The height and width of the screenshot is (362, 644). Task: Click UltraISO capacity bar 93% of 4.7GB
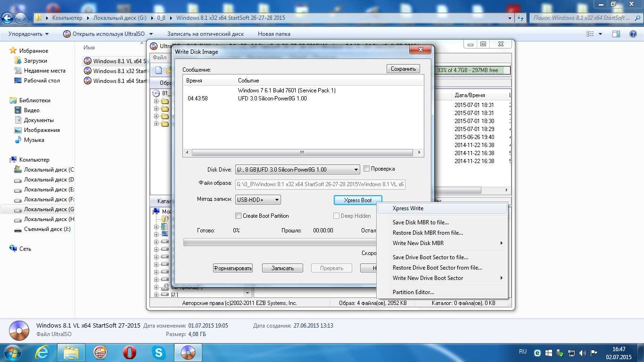[472, 70]
